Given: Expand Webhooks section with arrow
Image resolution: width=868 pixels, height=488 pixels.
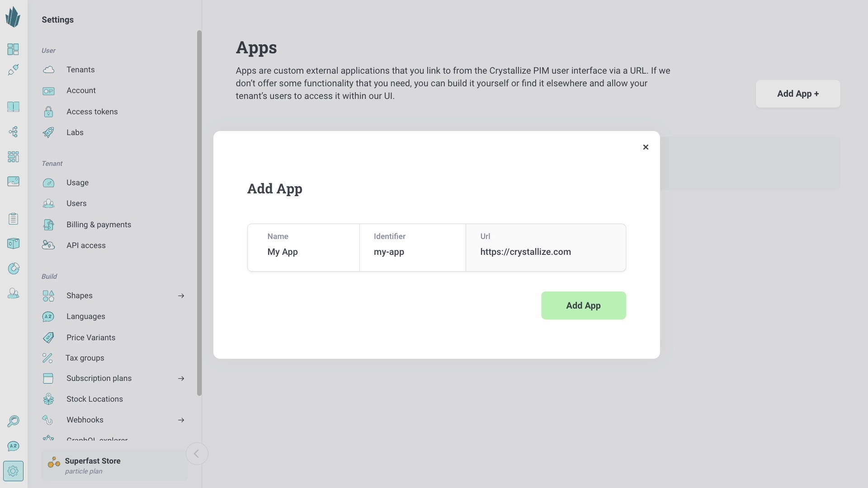Looking at the screenshot, I should point(181,419).
